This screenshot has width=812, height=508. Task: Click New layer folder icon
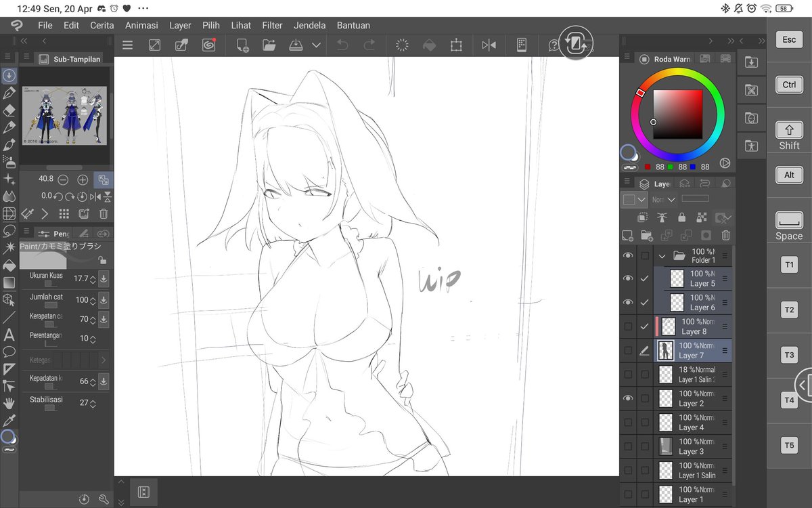[647, 236]
